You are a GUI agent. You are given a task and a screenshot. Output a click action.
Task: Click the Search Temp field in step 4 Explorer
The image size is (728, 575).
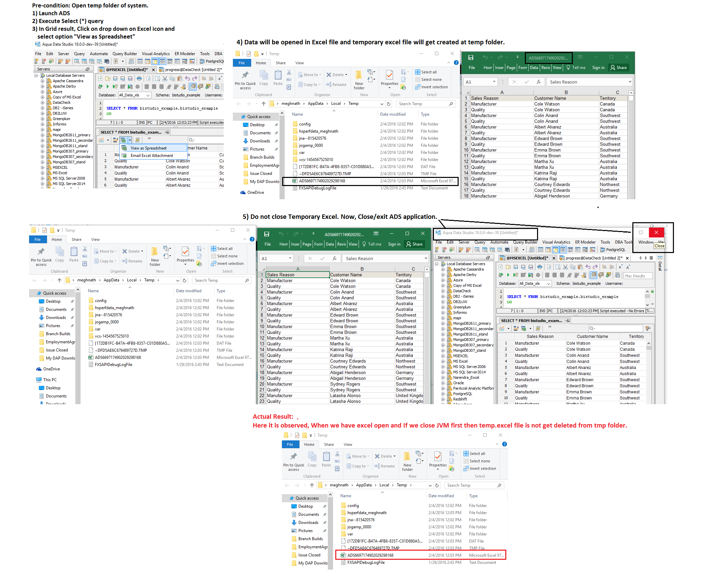click(x=426, y=104)
